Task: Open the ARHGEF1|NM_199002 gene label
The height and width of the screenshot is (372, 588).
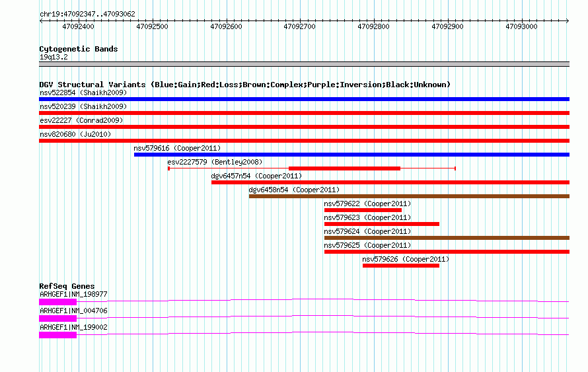Action: [73, 327]
